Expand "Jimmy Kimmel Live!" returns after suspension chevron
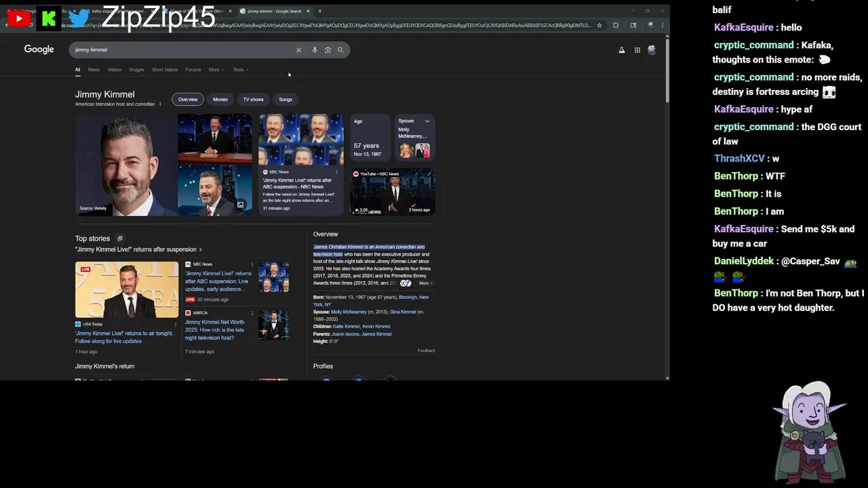 200,249
